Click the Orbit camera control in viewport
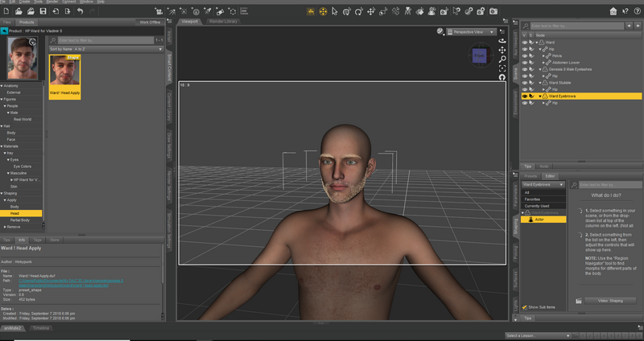644x341 pixels. 502,41
